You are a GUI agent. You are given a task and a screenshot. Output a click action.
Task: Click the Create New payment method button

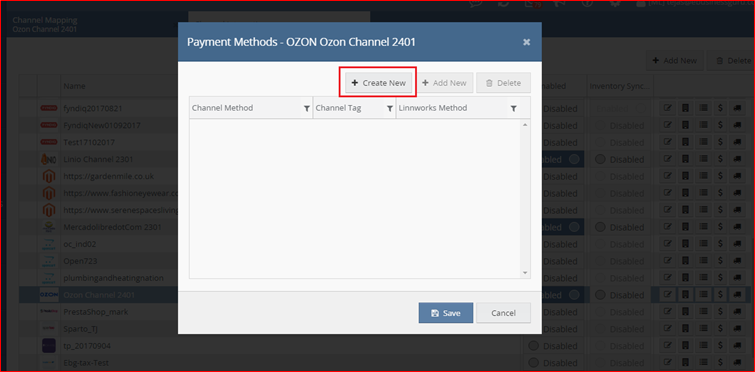coord(378,83)
